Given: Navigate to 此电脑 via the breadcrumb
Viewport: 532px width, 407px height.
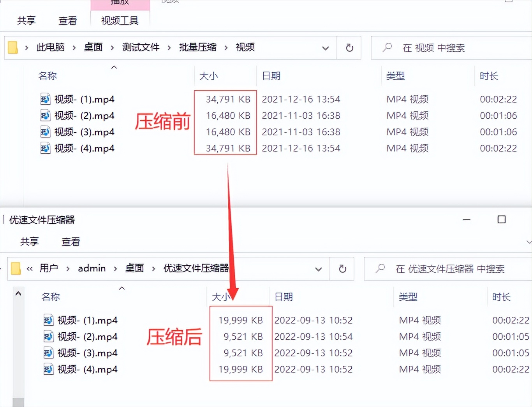Looking at the screenshot, I should click(x=50, y=47).
